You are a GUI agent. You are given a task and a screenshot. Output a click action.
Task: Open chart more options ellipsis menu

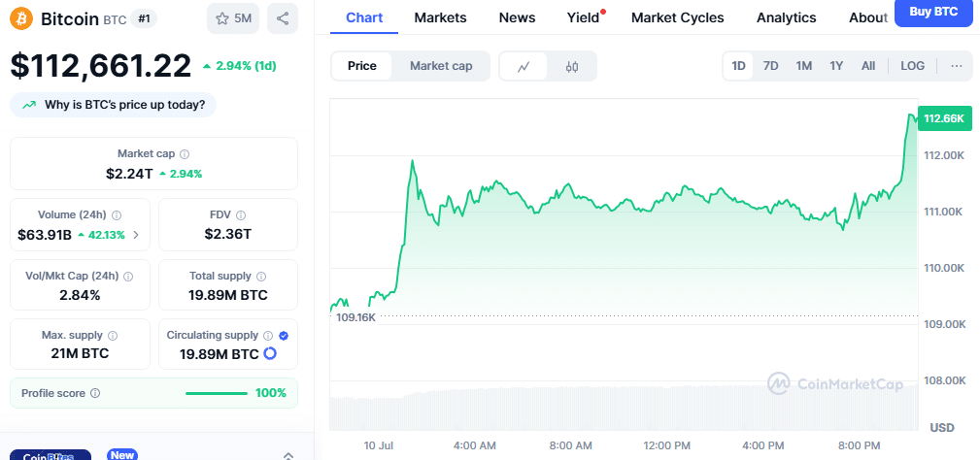pyautogui.click(x=957, y=66)
